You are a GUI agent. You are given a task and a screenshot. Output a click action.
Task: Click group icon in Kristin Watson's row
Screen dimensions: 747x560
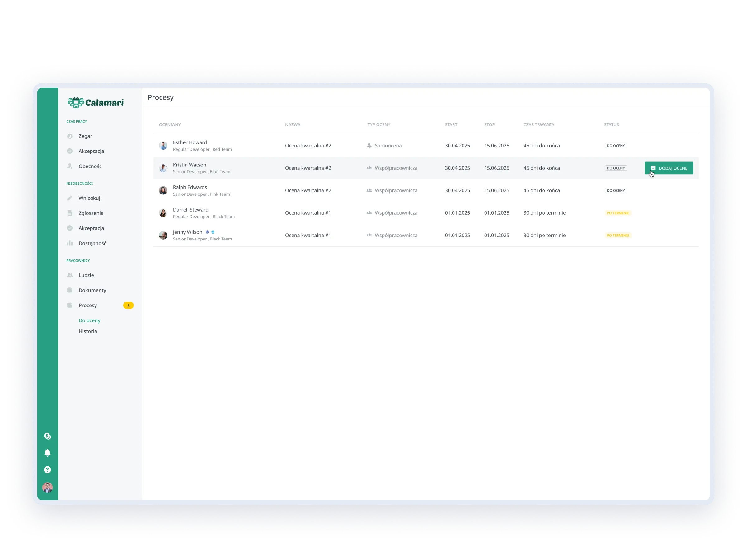[369, 168]
